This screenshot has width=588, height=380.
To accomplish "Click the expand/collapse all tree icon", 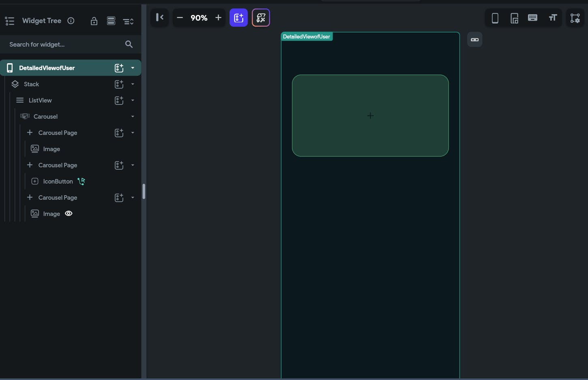I will pos(128,21).
